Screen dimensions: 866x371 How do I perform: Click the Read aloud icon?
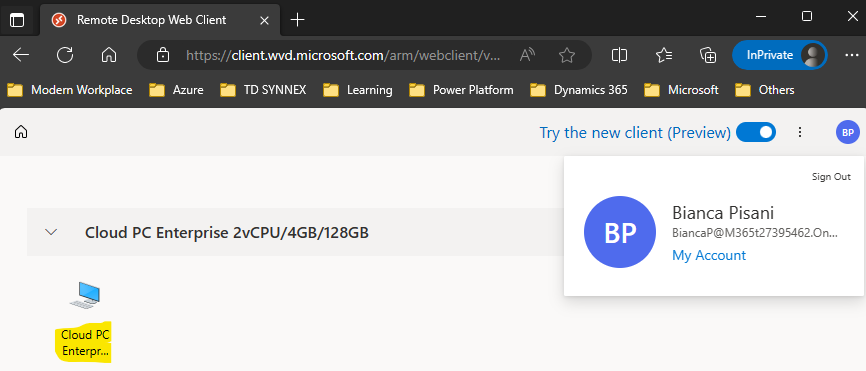(528, 55)
